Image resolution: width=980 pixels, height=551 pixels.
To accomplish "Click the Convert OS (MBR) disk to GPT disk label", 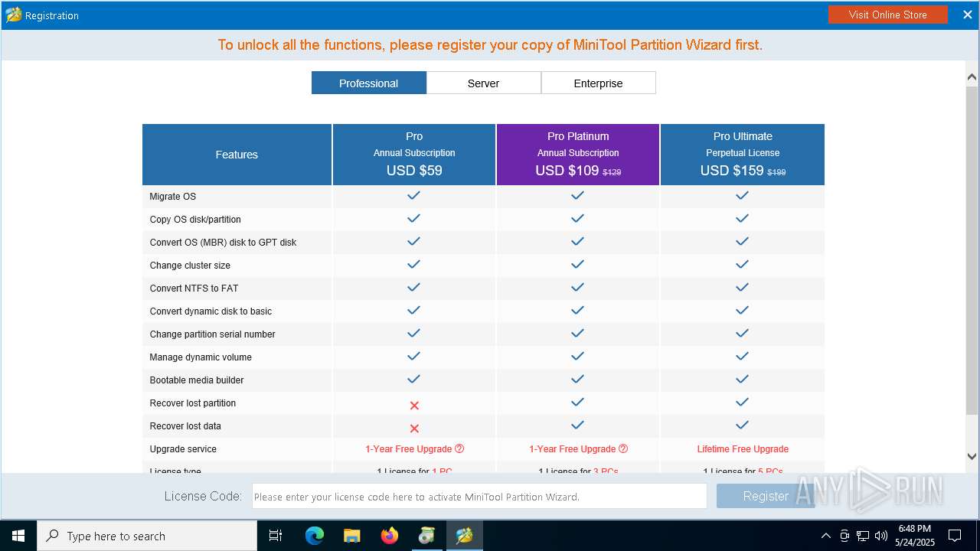I will point(223,243).
